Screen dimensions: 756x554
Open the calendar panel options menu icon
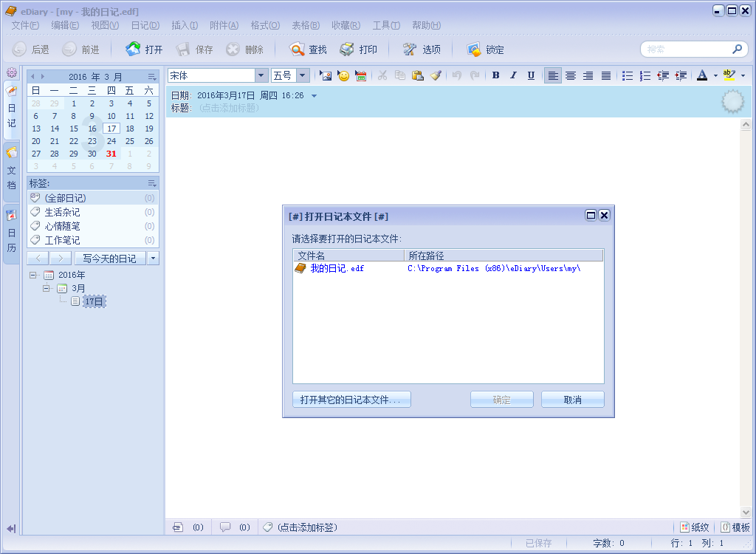pyautogui.click(x=152, y=77)
